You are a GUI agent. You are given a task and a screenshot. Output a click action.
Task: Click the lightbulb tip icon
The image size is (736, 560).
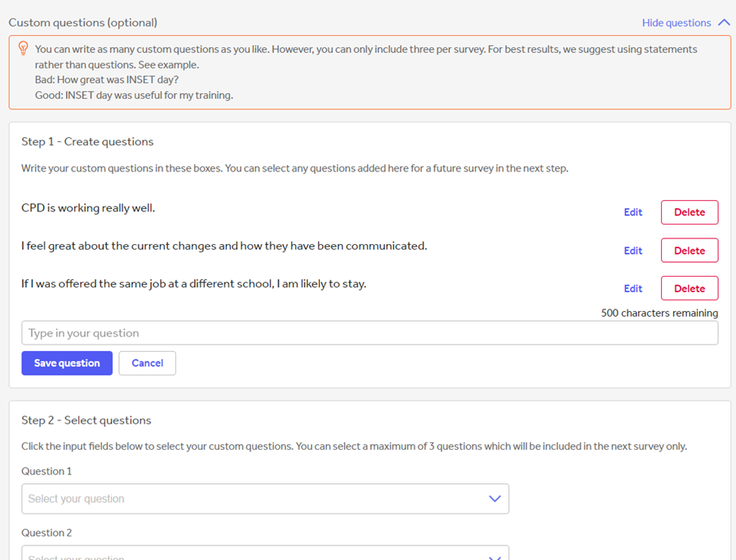click(21, 49)
